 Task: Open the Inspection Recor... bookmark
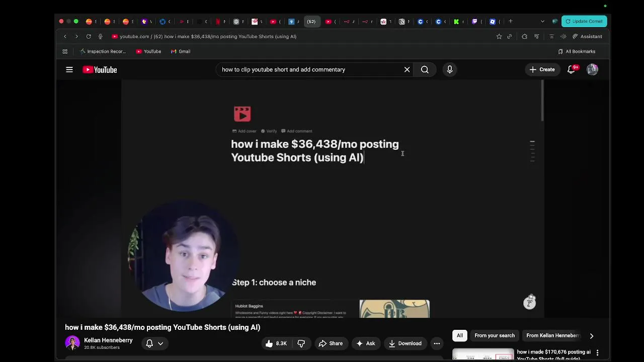103,51
